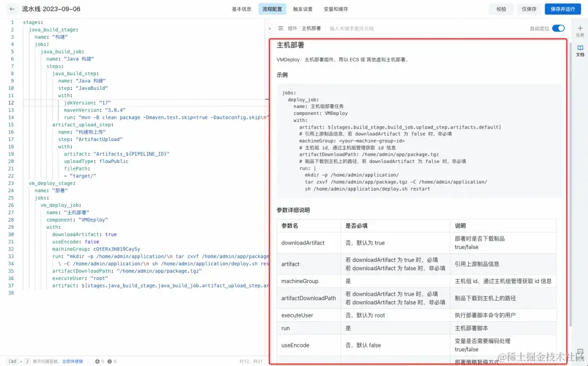
Task: Open the 变量和缓存 tab
Action: tap(335, 9)
